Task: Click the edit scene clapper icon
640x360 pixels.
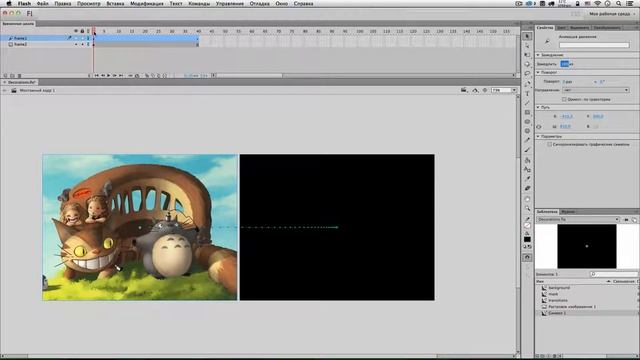Action: [464, 90]
